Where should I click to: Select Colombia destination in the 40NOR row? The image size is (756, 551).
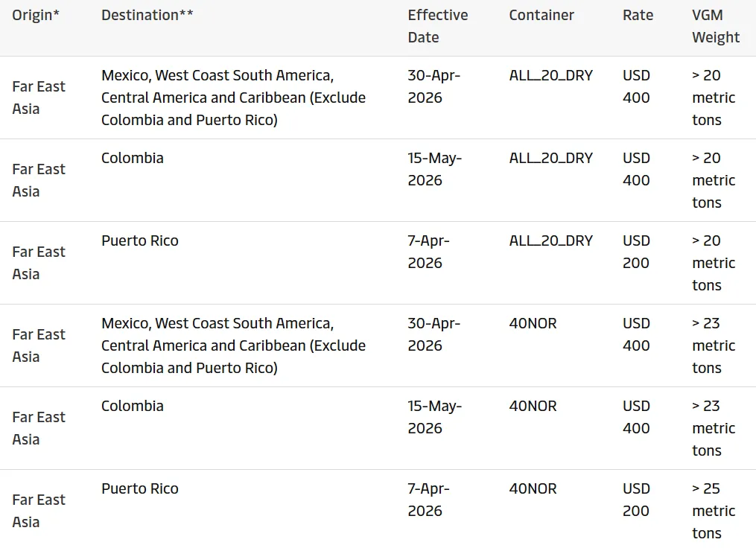point(133,406)
